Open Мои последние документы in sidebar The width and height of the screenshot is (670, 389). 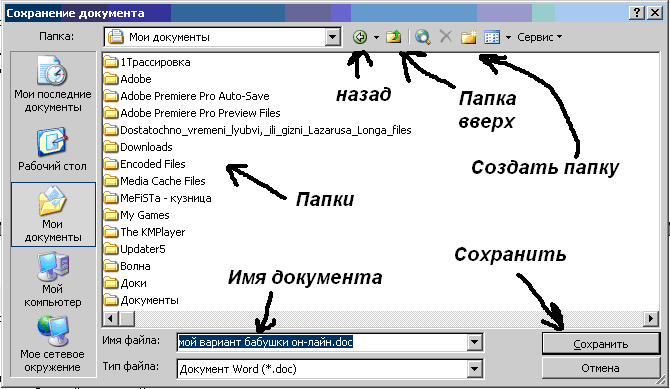(x=53, y=84)
